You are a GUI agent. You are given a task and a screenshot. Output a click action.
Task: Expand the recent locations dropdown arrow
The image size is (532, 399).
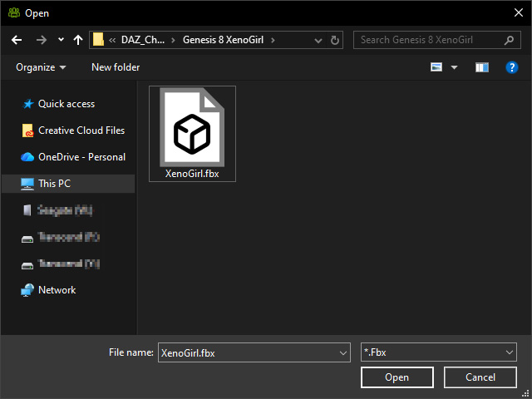(x=61, y=40)
